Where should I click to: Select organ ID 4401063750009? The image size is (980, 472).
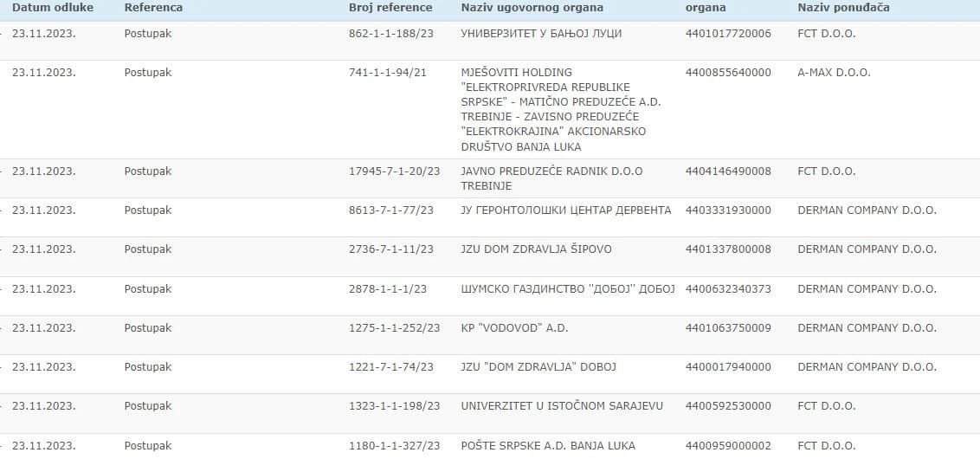tap(728, 327)
